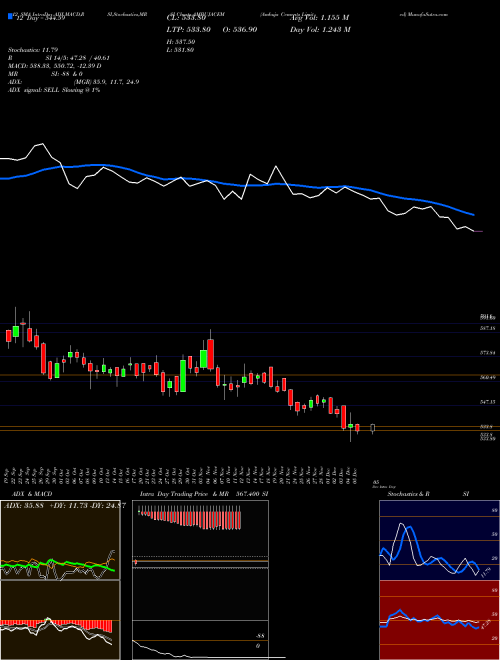Viewport: 500px width, 660px height.
Task: Click the 'H: 537.50' high price
Action: coord(181,42)
